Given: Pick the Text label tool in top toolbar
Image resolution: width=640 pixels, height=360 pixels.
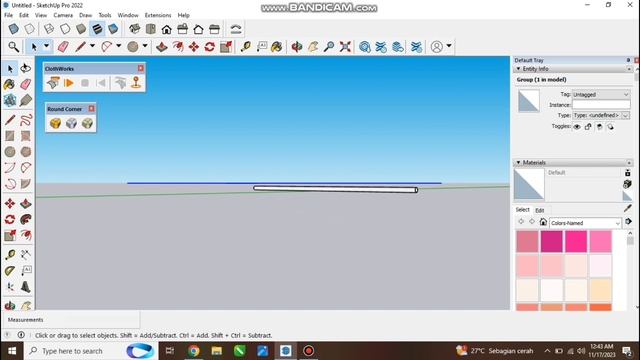Looking at the screenshot, I should (261, 47).
